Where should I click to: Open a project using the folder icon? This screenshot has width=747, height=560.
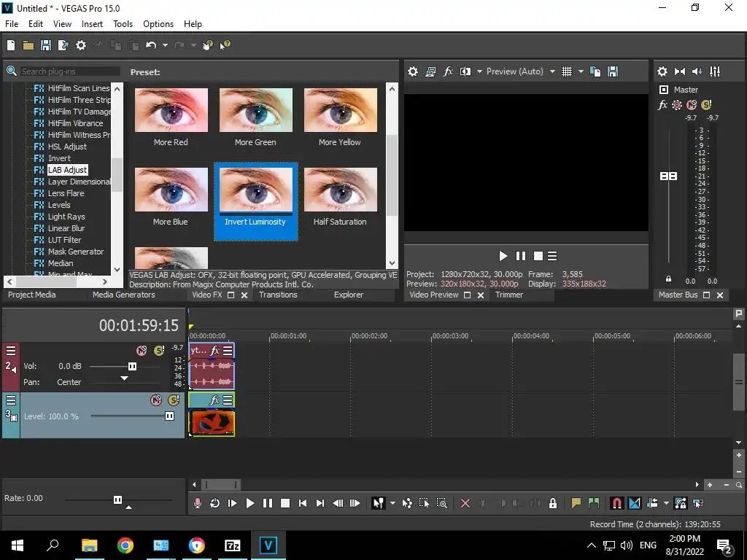tap(28, 45)
